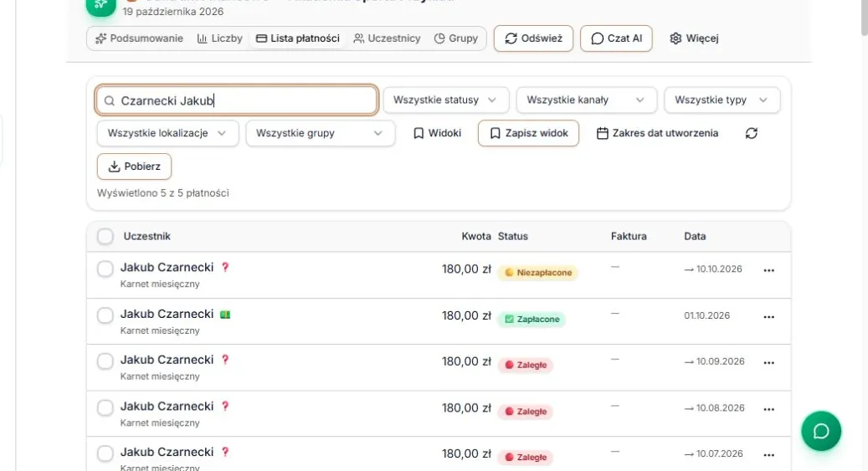Click the Zapisz widok button
This screenshot has height=471, width=868.
coord(529,133)
